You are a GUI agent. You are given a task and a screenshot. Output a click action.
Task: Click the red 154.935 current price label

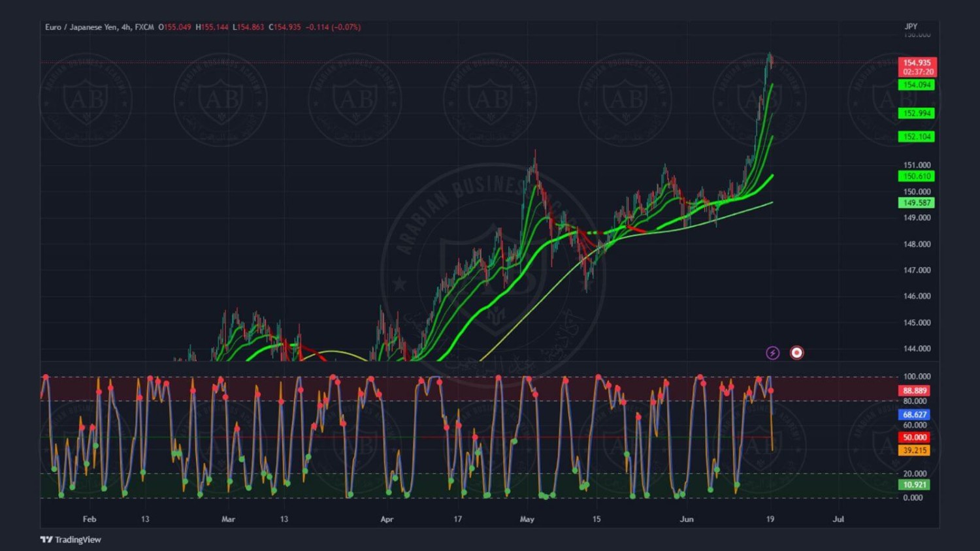917,63
